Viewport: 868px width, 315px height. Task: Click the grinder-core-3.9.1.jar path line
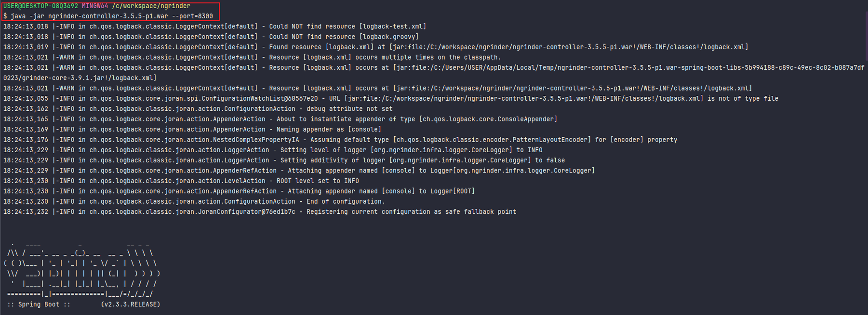click(80, 78)
